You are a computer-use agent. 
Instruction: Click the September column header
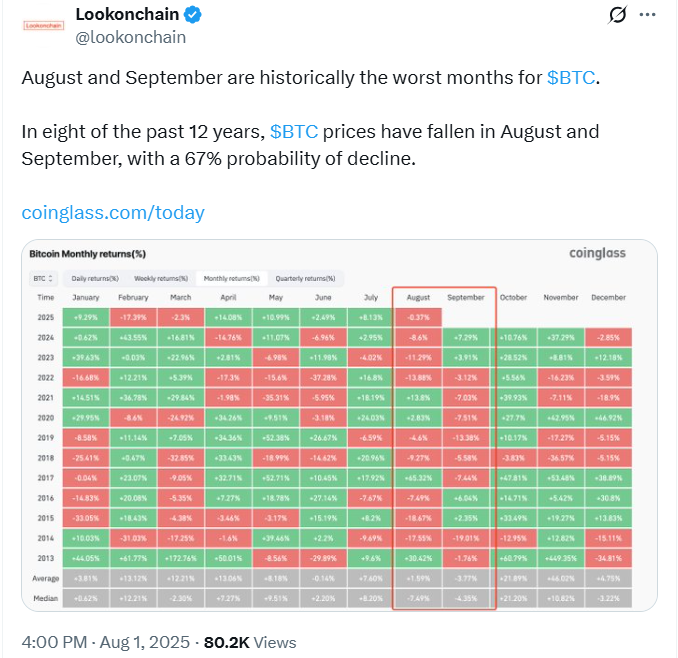(x=465, y=297)
